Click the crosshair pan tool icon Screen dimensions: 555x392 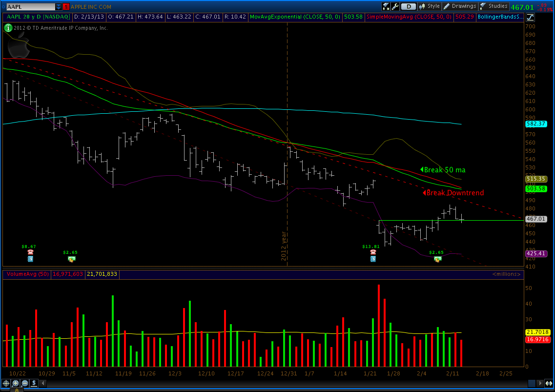tap(6, 383)
